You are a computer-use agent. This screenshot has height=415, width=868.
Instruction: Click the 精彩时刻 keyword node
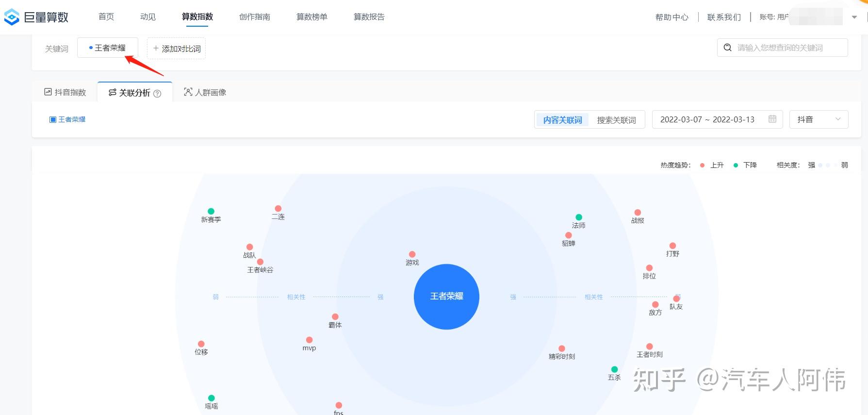tap(562, 349)
